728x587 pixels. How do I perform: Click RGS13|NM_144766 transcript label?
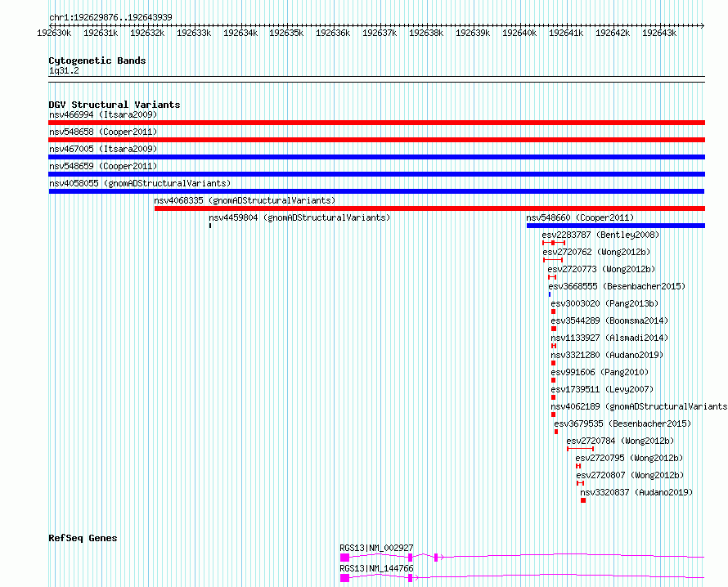pyautogui.click(x=376, y=568)
